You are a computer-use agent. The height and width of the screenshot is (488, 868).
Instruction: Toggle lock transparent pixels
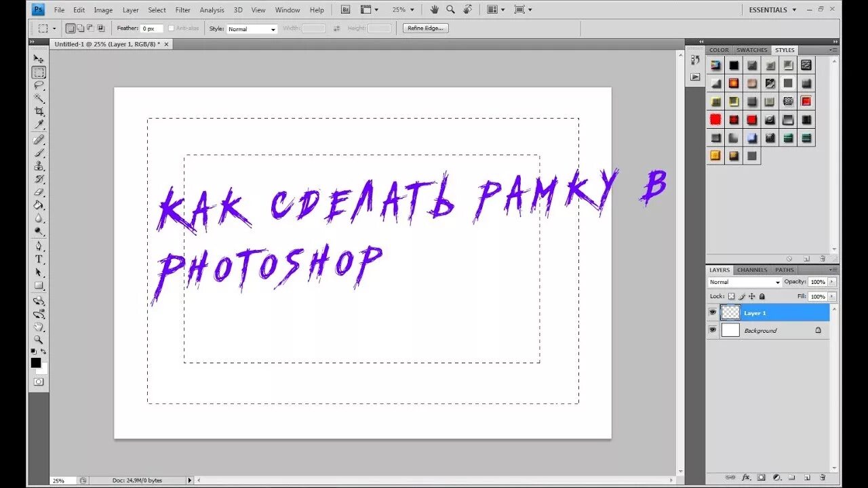pyautogui.click(x=732, y=296)
